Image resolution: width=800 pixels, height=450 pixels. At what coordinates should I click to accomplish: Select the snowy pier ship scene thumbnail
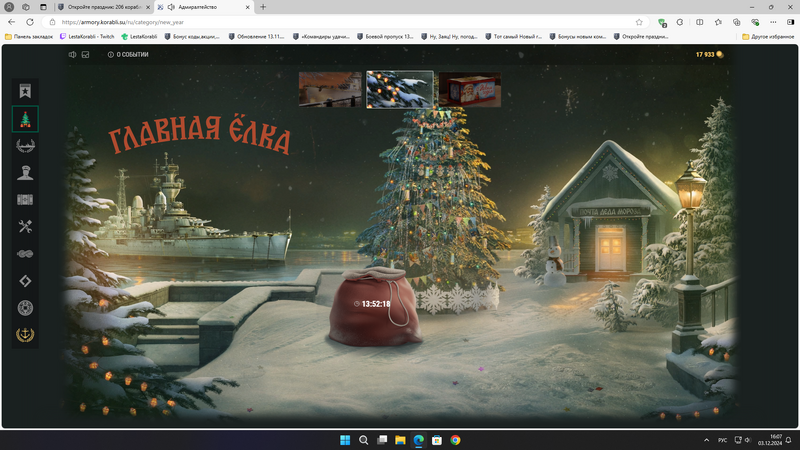pyautogui.click(x=330, y=89)
